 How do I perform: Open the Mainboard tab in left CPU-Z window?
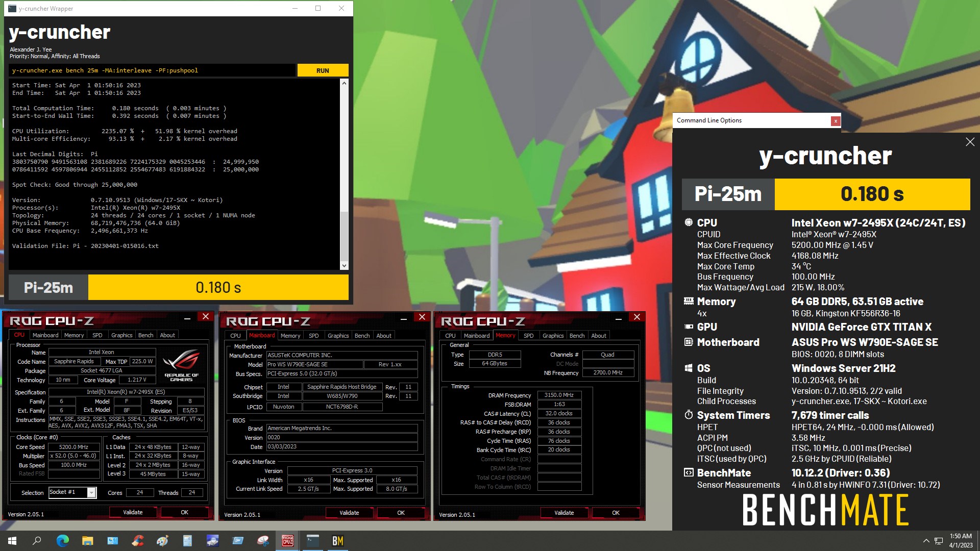click(x=45, y=335)
